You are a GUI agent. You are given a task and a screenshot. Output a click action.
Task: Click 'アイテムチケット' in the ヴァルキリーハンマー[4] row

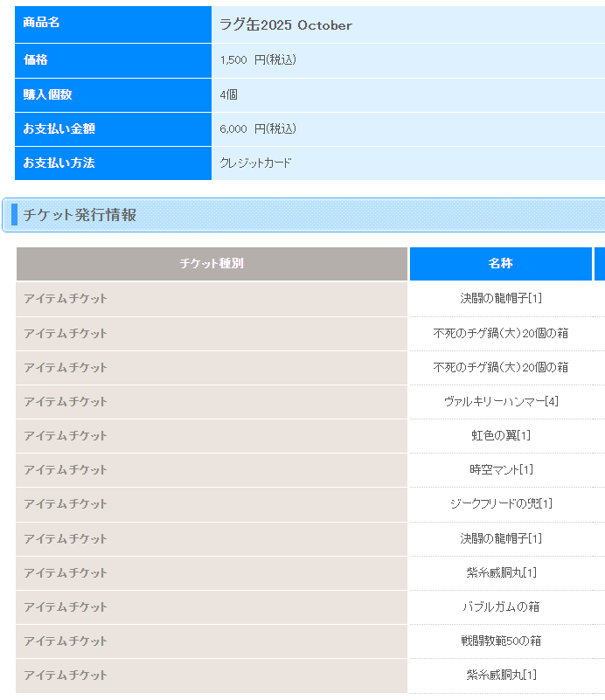pyautogui.click(x=66, y=402)
